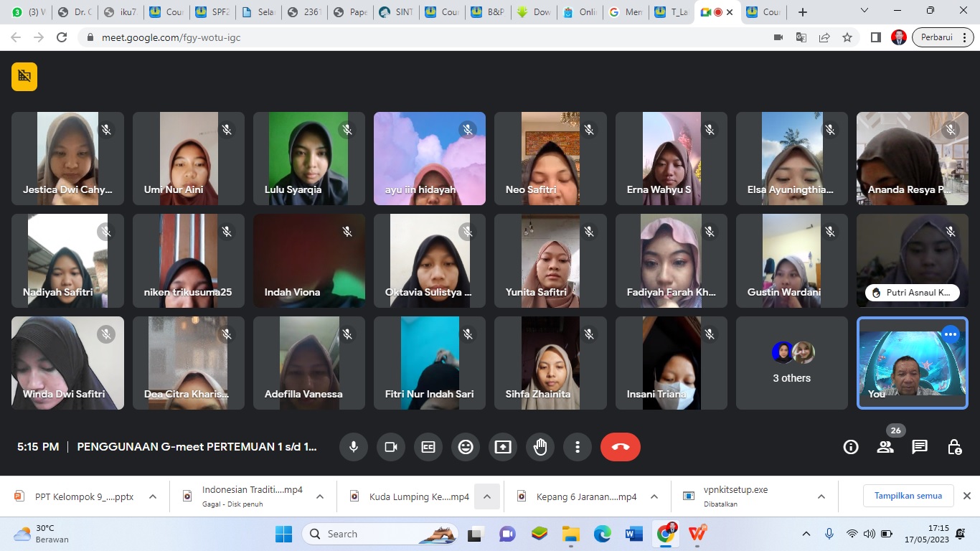Open more options three-dot menu
This screenshot has height=551, width=980.
click(578, 447)
